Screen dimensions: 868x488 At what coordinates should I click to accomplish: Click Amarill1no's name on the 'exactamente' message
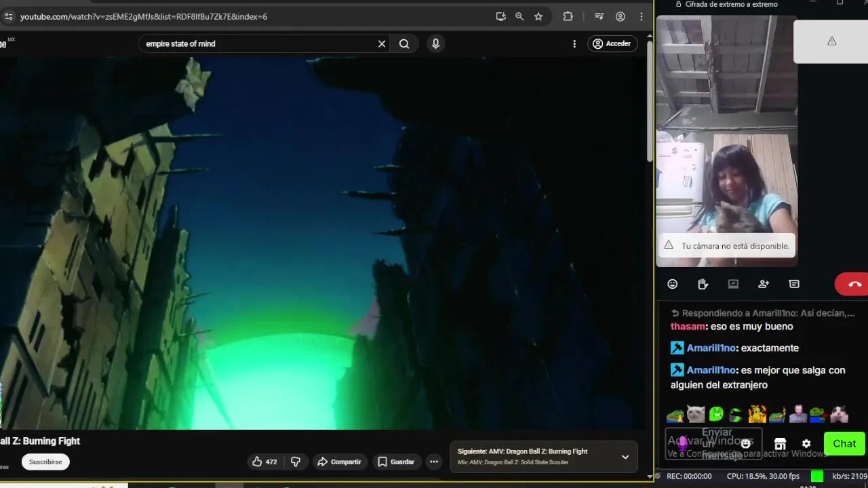711,348
